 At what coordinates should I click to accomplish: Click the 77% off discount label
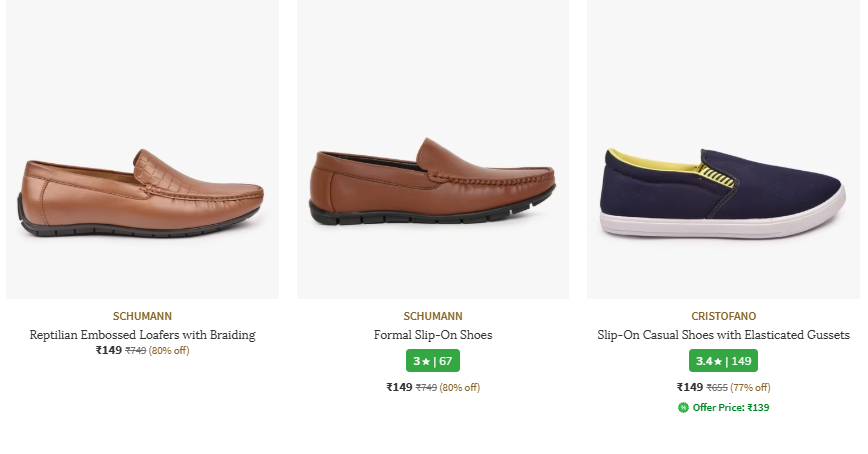(750, 388)
